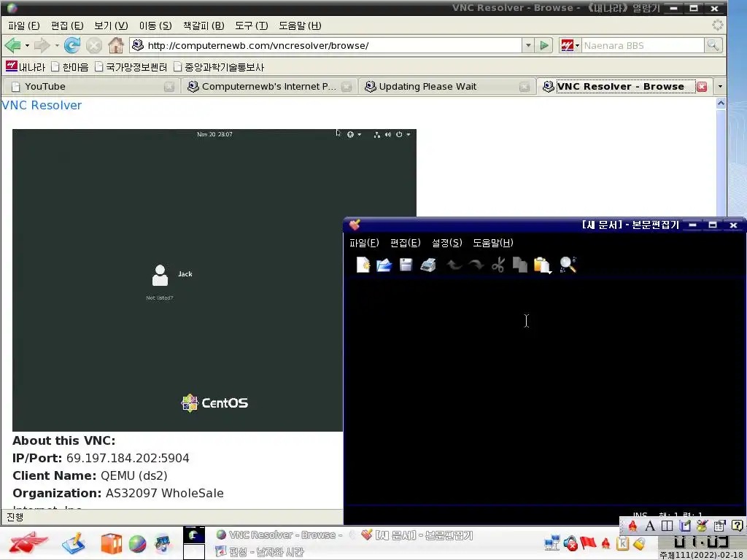Viewport: 747px width, 560px height.
Task: Open the browser 도움말(H) help menu
Action: [300, 26]
